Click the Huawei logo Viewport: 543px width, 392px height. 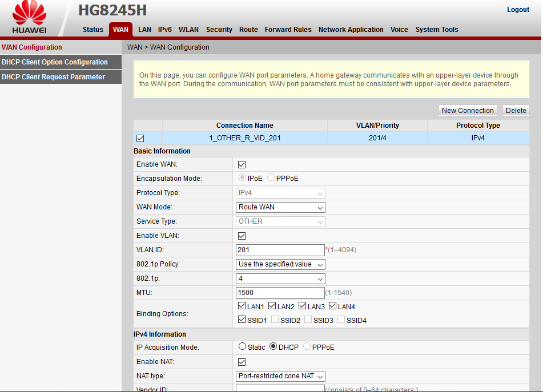click(x=30, y=17)
